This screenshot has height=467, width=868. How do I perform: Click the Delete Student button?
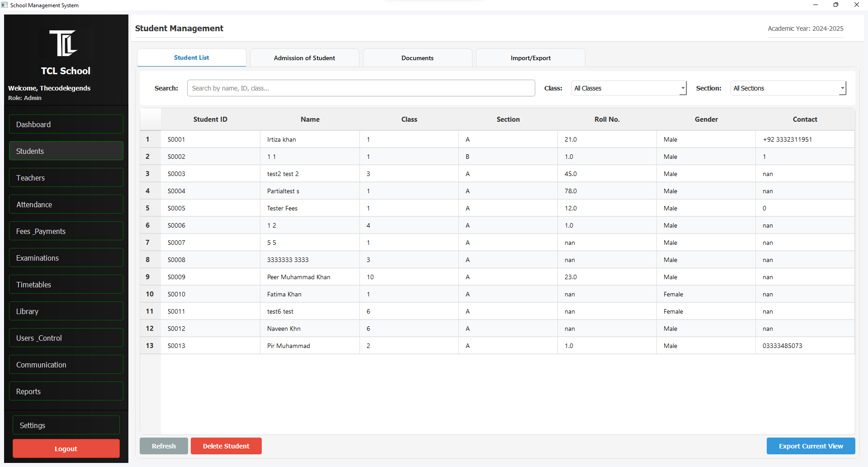coord(226,446)
